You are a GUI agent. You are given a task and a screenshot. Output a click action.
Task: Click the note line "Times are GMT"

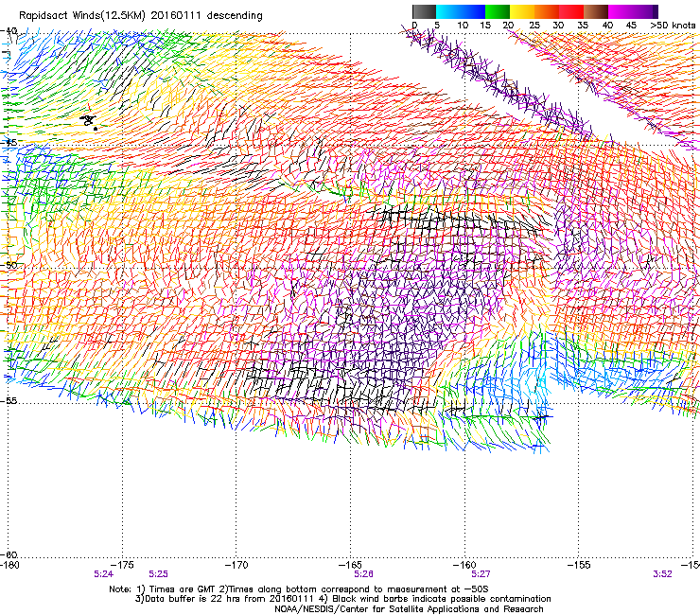(x=183, y=589)
